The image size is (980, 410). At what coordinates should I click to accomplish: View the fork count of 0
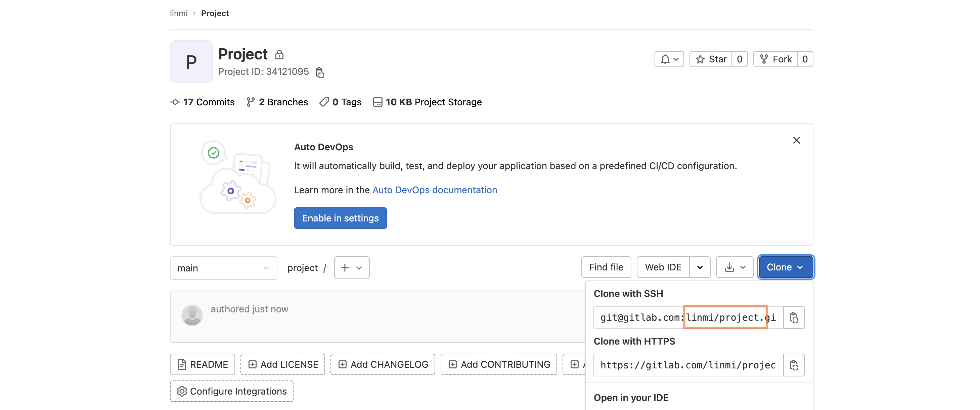tap(805, 59)
